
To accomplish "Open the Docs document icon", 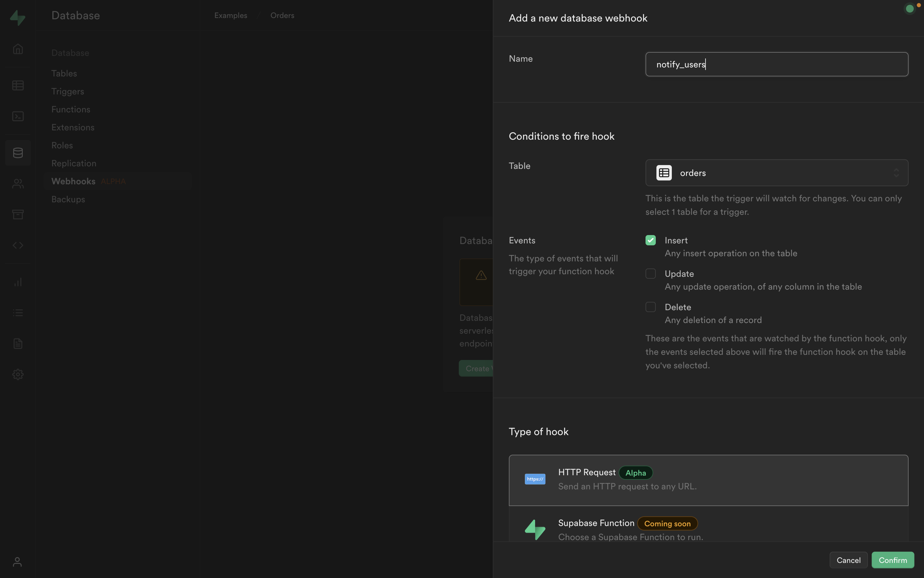I will pyautogui.click(x=18, y=344).
